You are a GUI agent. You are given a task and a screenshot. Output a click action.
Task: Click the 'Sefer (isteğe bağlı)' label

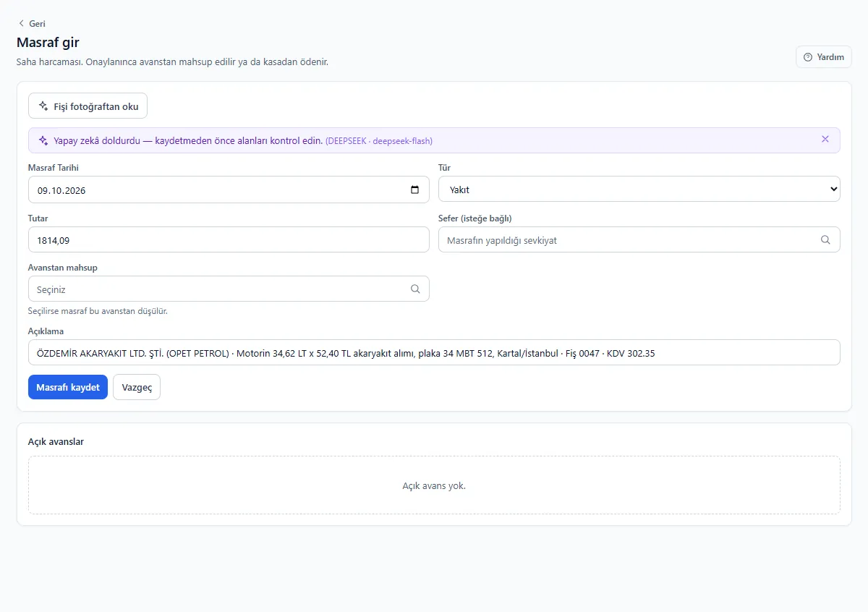click(475, 218)
